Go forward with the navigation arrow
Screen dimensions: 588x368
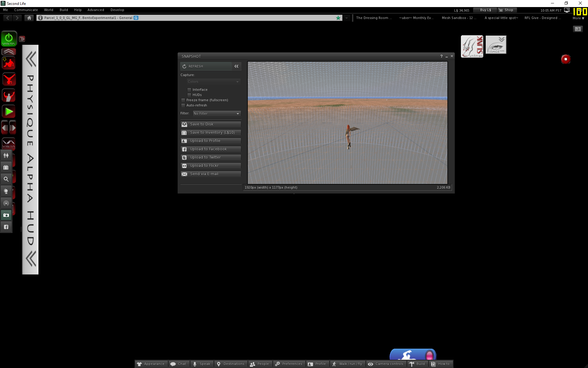click(x=17, y=18)
